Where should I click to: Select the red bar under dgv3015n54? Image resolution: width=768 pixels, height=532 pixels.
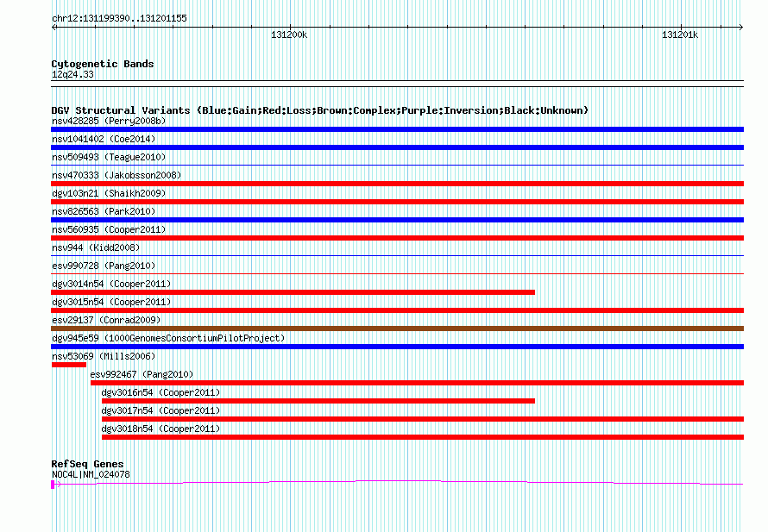tap(397, 310)
